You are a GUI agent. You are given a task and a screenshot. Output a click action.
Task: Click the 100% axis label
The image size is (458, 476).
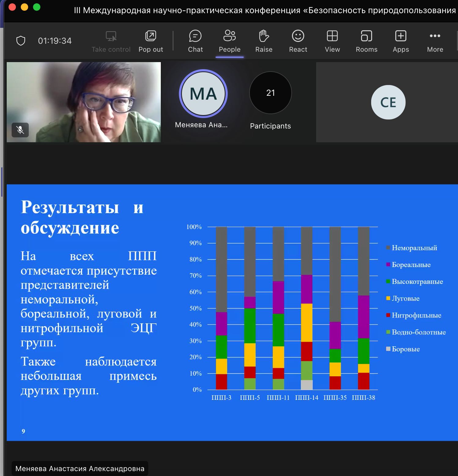pos(194,227)
